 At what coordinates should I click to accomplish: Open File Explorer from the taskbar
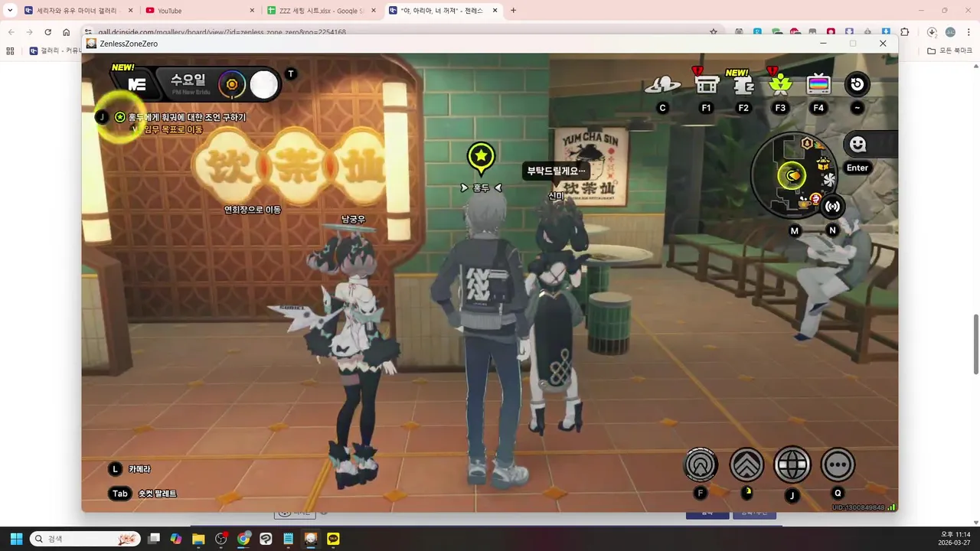[198, 539]
